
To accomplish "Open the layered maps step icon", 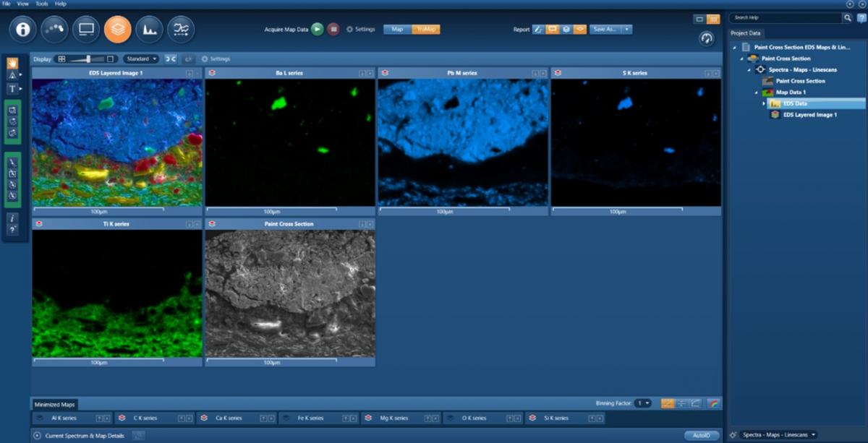I will click(117, 29).
